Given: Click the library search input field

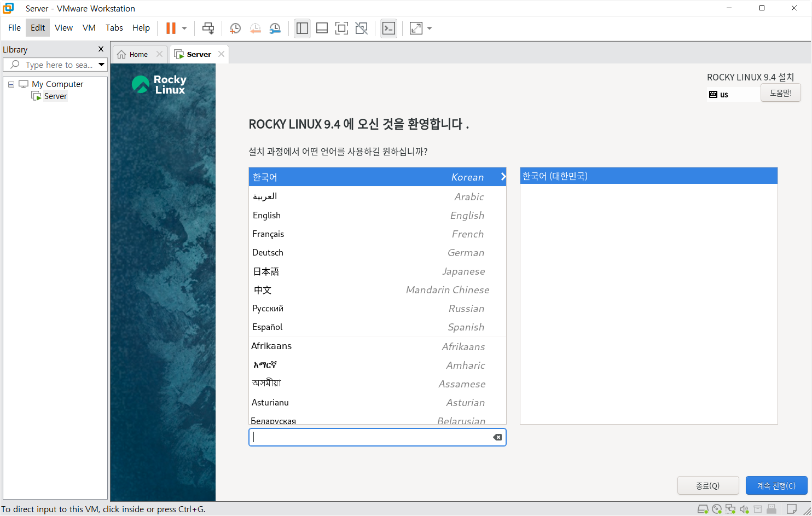Looking at the screenshot, I should pos(55,65).
